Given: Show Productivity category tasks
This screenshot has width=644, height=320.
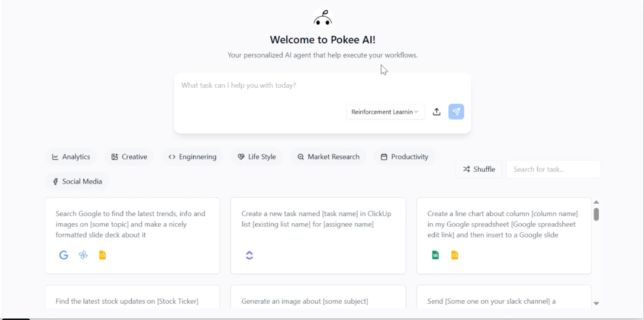Looking at the screenshot, I should pyautogui.click(x=404, y=157).
